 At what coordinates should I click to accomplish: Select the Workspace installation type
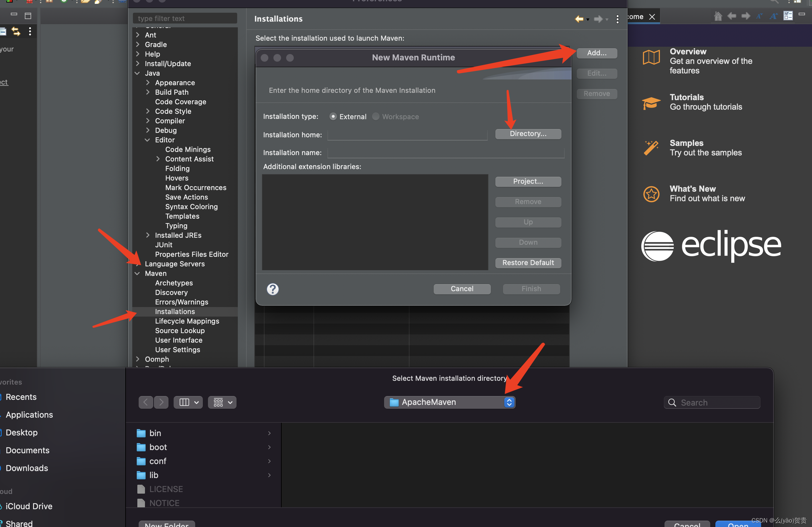pos(375,117)
